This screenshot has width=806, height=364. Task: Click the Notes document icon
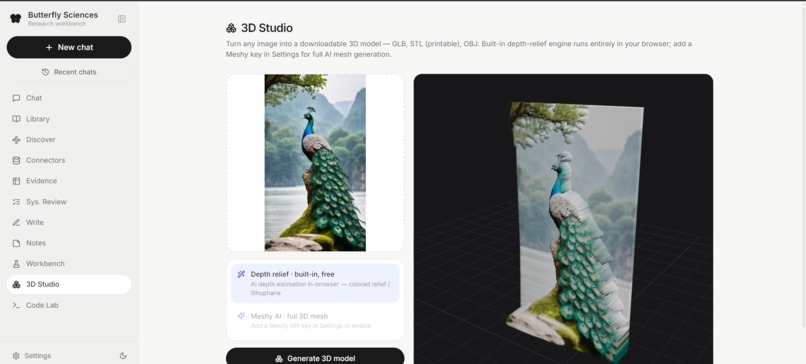[x=16, y=243]
